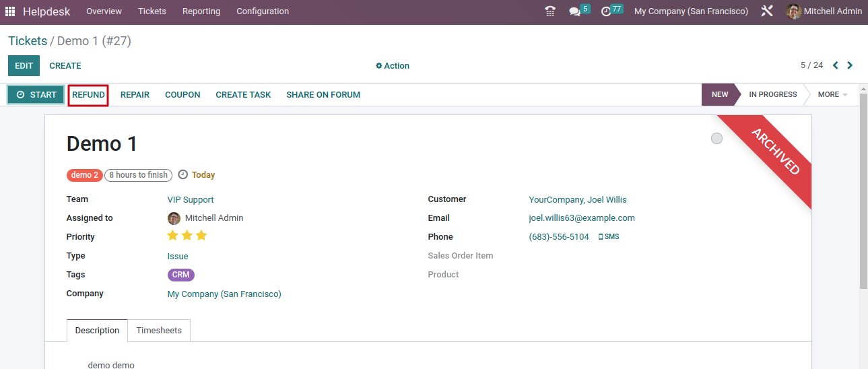Click the red demo 2 SLA tag
The height and width of the screenshot is (369, 868).
click(84, 175)
